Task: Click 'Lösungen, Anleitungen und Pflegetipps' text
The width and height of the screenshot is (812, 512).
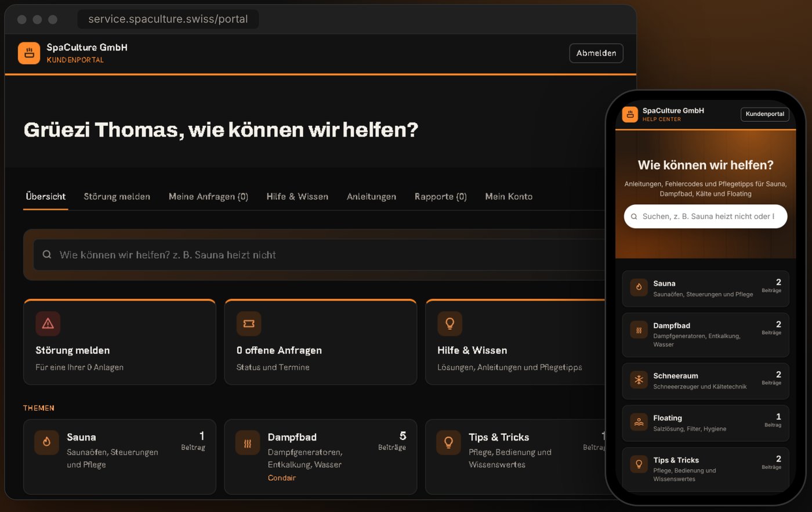Action: pyautogui.click(x=510, y=367)
